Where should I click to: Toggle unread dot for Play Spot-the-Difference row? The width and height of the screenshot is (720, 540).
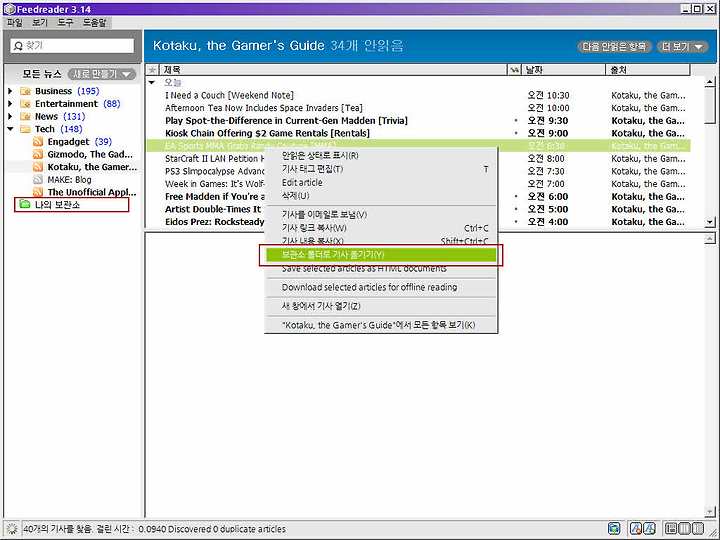pyautogui.click(x=516, y=121)
